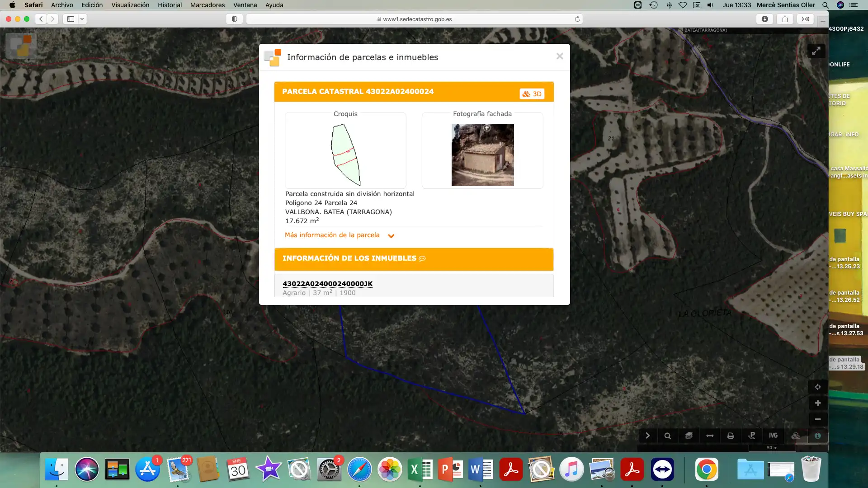Image resolution: width=868 pixels, height=488 pixels.
Task: Click the Catastro logo on the map
Action: point(21,46)
